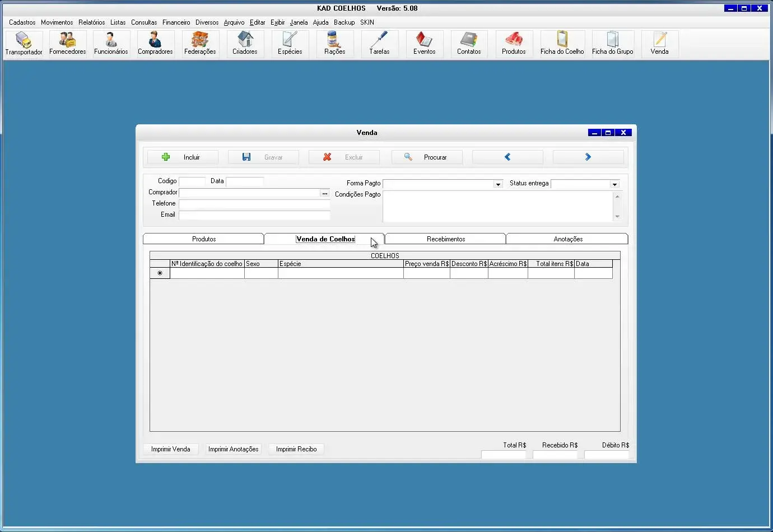Open the Transportador toolbar icon
Image resolution: width=773 pixels, height=532 pixels.
24,44
